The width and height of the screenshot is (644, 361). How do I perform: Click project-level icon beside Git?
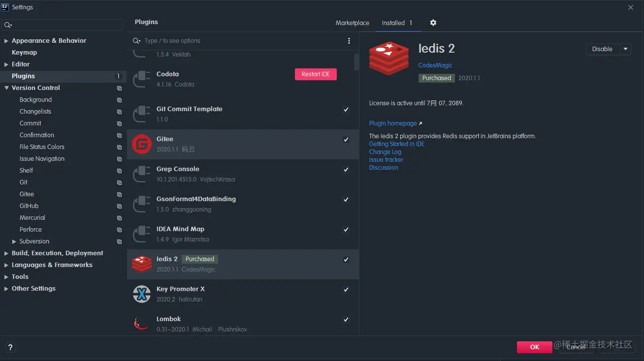[119, 182]
